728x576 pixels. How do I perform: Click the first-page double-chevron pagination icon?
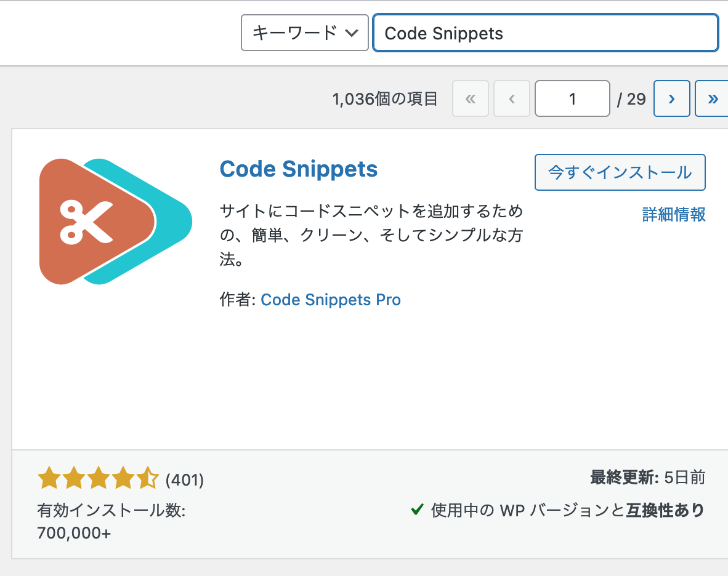471,98
